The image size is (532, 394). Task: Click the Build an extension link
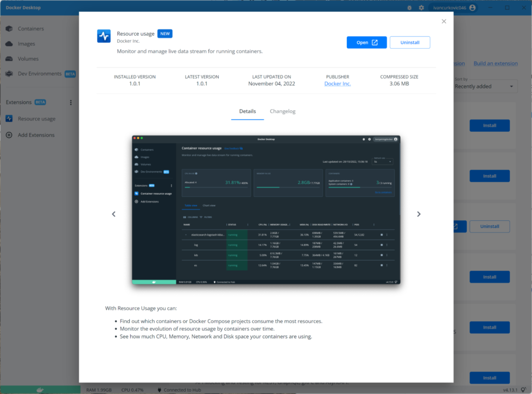pos(496,63)
